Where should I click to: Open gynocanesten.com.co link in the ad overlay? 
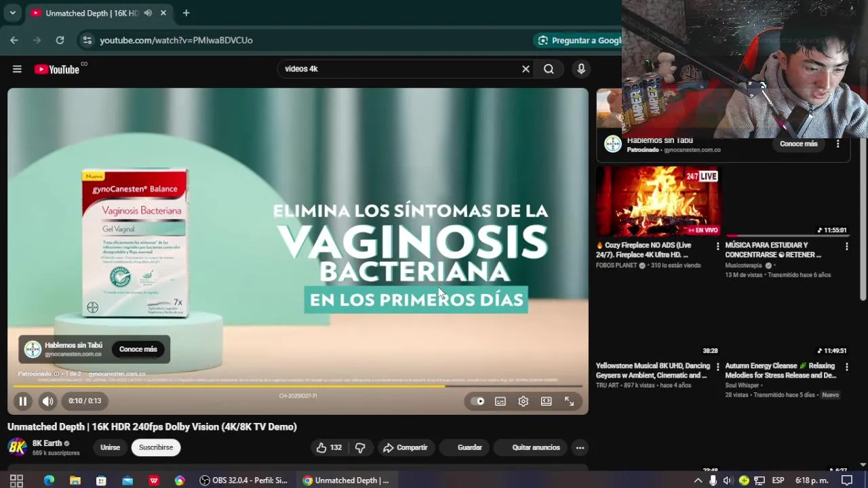[73, 354]
